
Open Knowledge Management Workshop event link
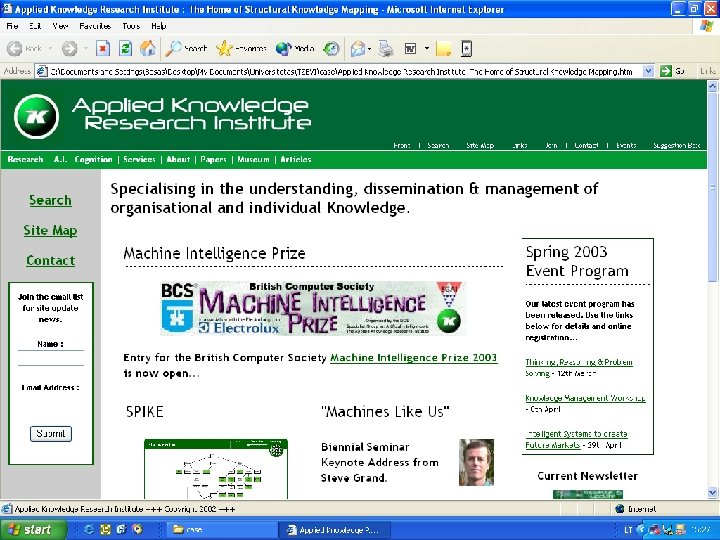[x=585, y=398]
